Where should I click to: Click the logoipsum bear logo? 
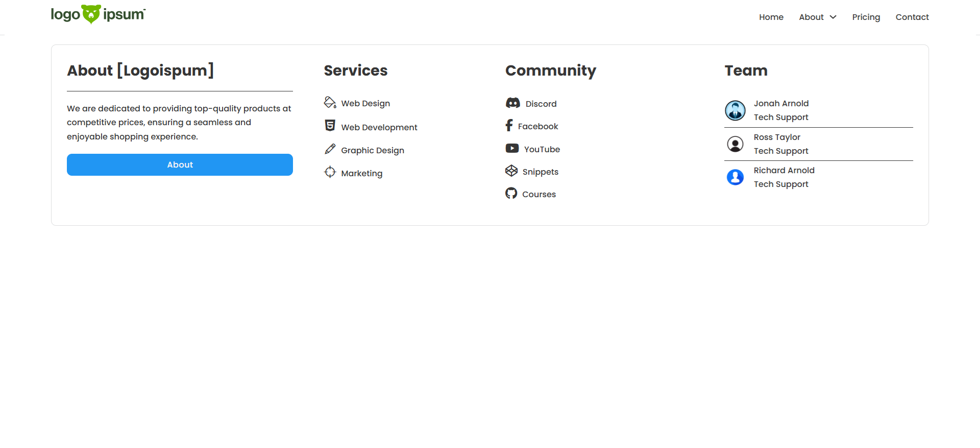coord(98,14)
